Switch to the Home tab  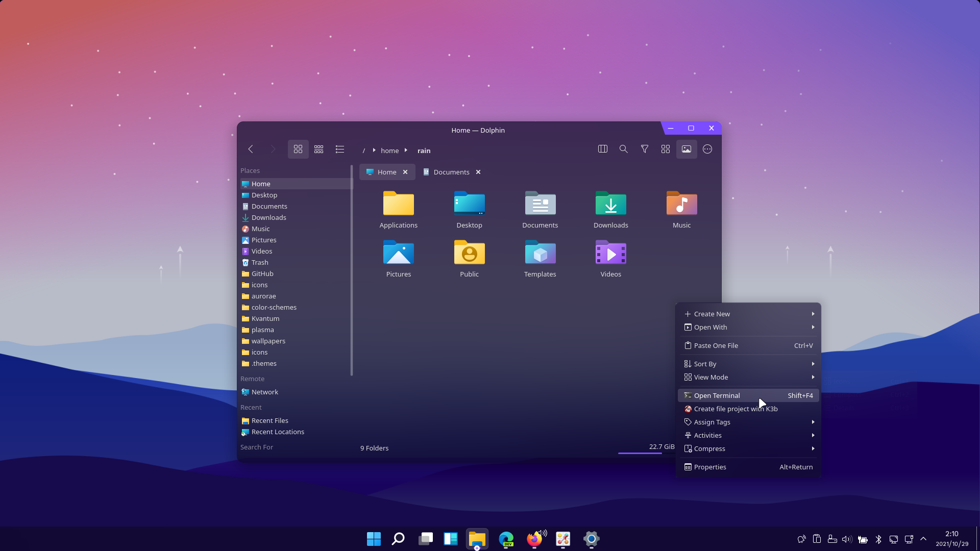(x=387, y=172)
